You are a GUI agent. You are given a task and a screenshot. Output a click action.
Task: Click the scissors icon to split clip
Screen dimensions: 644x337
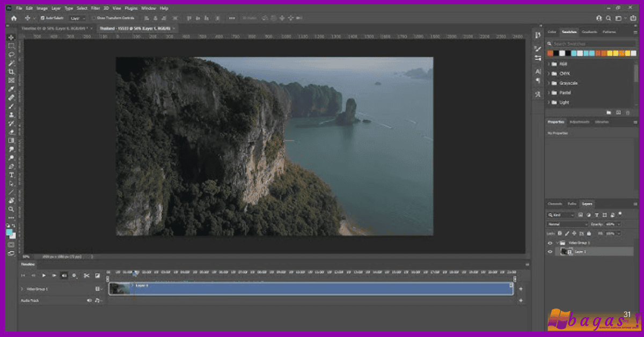coord(87,275)
